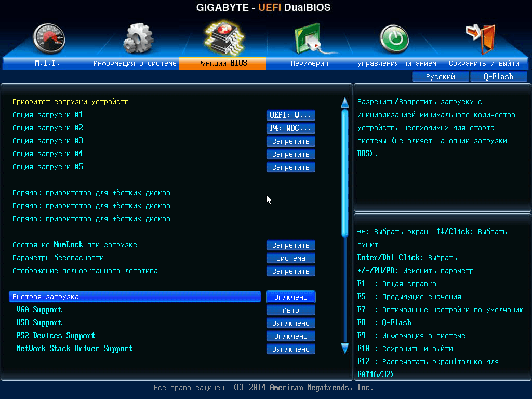Click the scroll down arrow

345,349
